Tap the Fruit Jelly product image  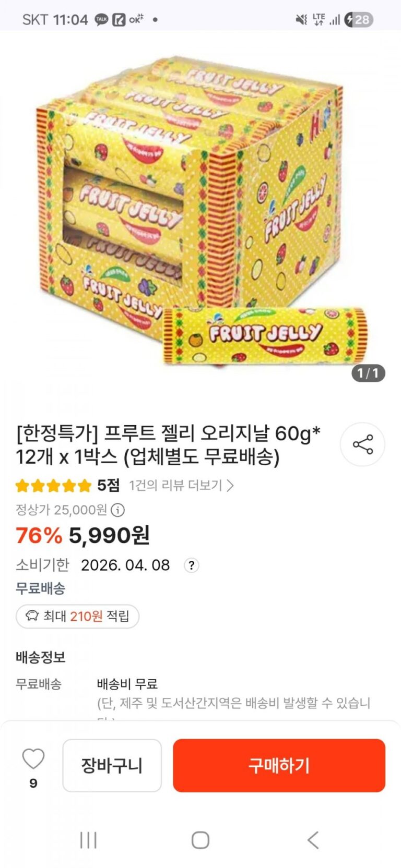click(200, 209)
